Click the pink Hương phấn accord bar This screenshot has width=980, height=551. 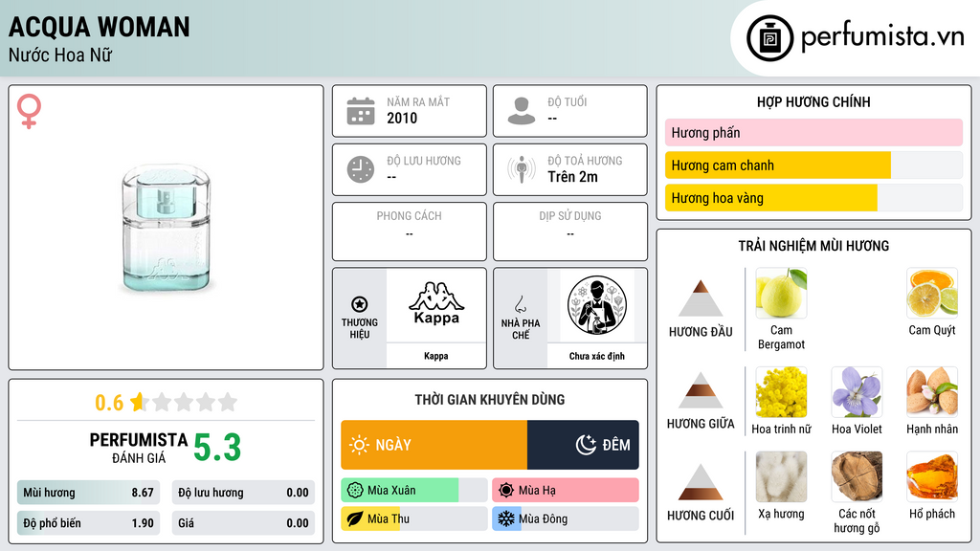pyautogui.click(x=813, y=132)
